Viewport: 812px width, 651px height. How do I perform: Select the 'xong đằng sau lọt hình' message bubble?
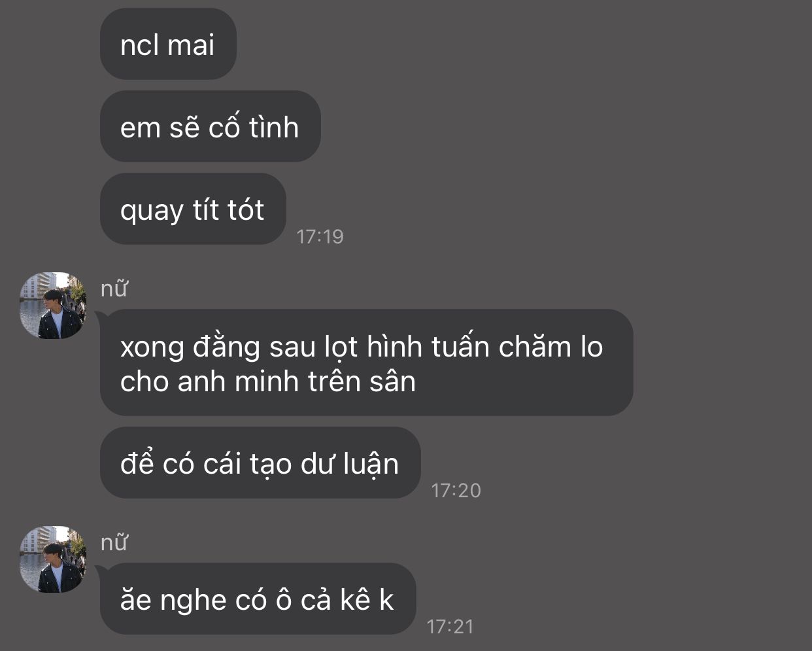pos(366,362)
